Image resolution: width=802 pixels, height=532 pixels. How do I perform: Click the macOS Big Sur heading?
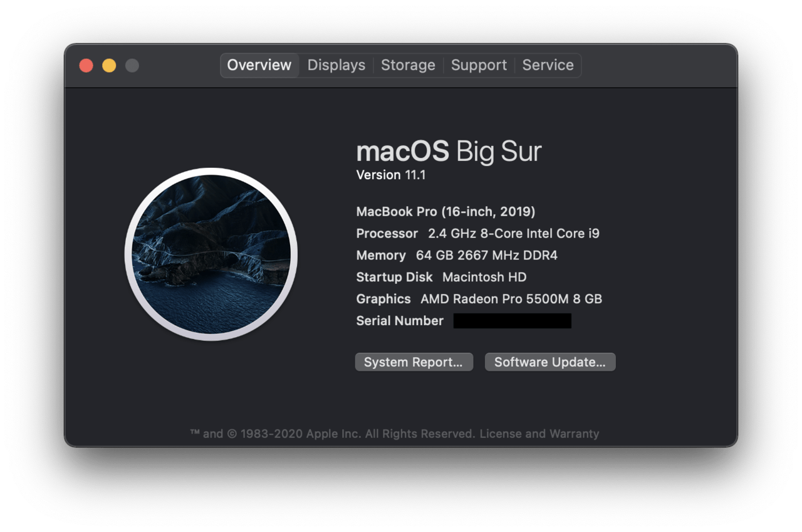pos(449,152)
